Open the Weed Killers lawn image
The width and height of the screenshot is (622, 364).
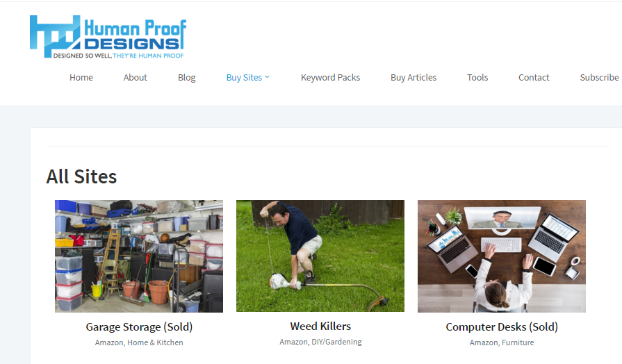pyautogui.click(x=320, y=256)
